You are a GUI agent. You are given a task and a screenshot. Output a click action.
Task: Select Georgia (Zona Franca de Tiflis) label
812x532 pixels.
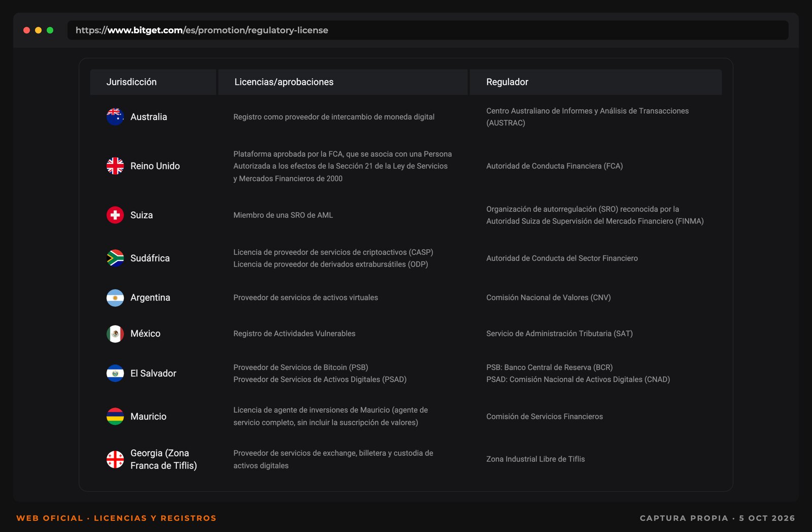(163, 459)
